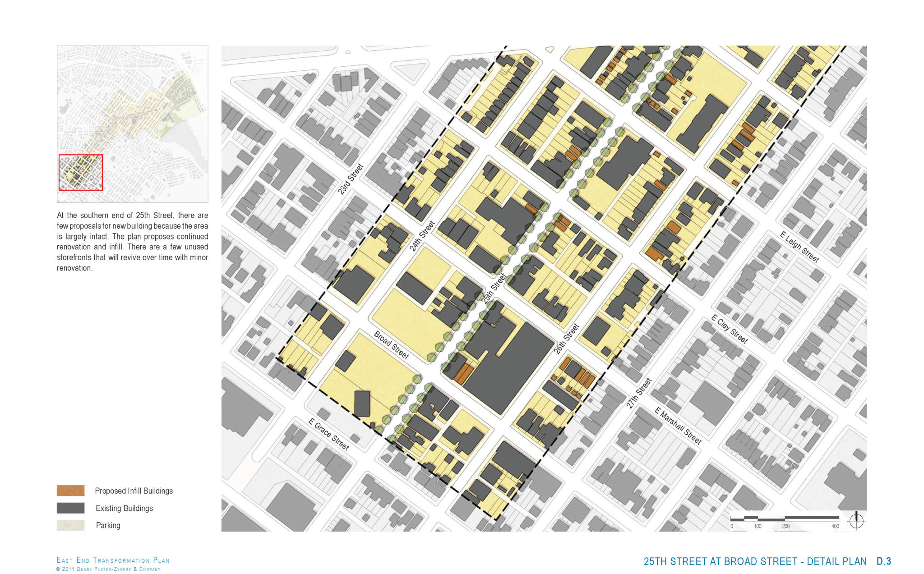
Task: Click the D.3 page number
Action: click(x=884, y=561)
